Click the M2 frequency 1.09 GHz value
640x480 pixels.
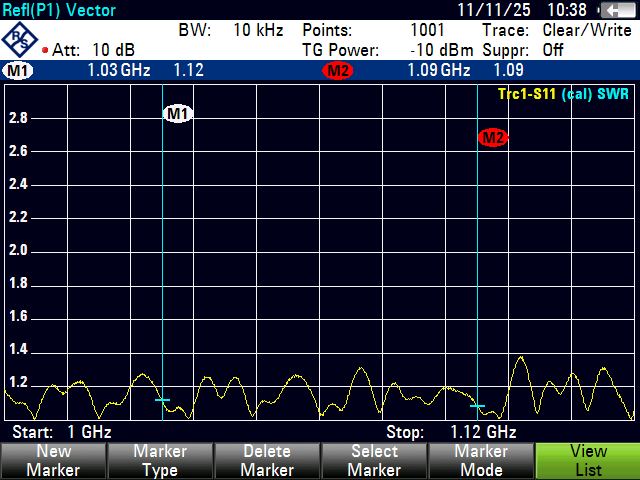tap(439, 70)
